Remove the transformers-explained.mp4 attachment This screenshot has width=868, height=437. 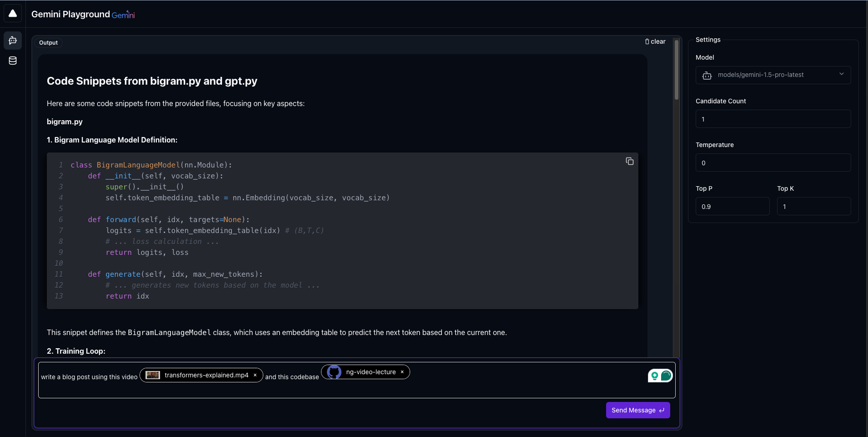[255, 375]
